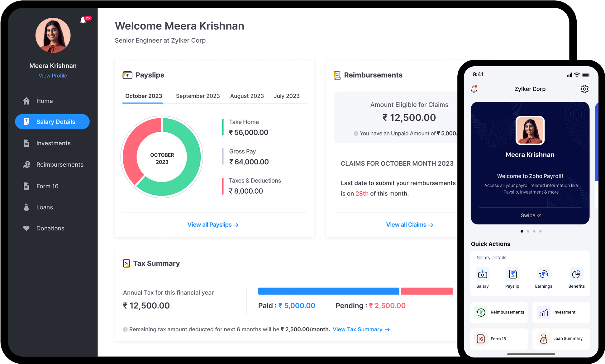Open the Payslip quick action on mobile
605x364 pixels.
(x=512, y=274)
